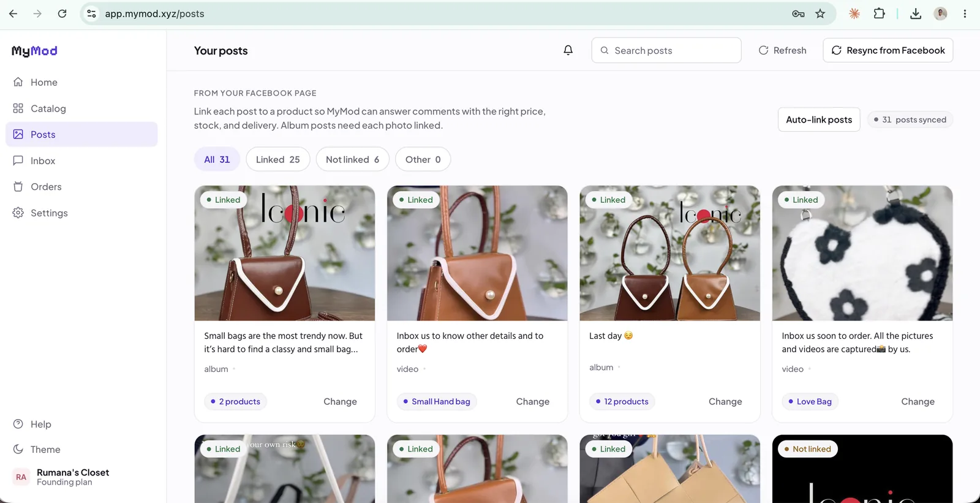
Task: Go back in browser history
Action: click(x=13, y=13)
